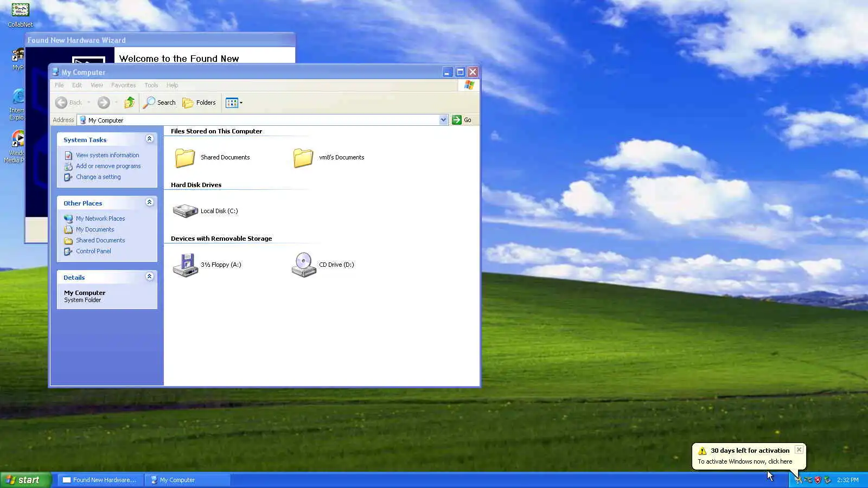Click the greyed-out Back toolbar button
Screen dimensions: 868x488
point(68,102)
